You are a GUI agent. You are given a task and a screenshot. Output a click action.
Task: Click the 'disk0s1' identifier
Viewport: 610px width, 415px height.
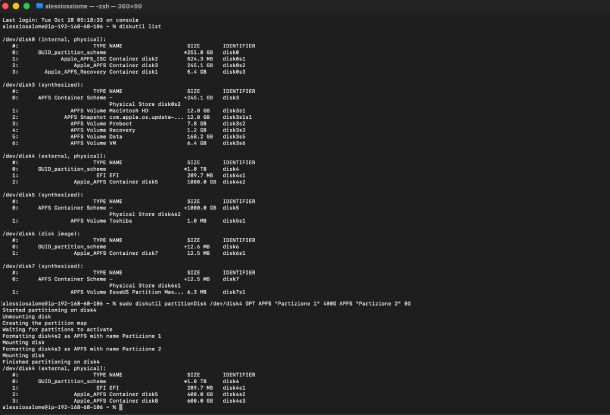click(x=234, y=59)
